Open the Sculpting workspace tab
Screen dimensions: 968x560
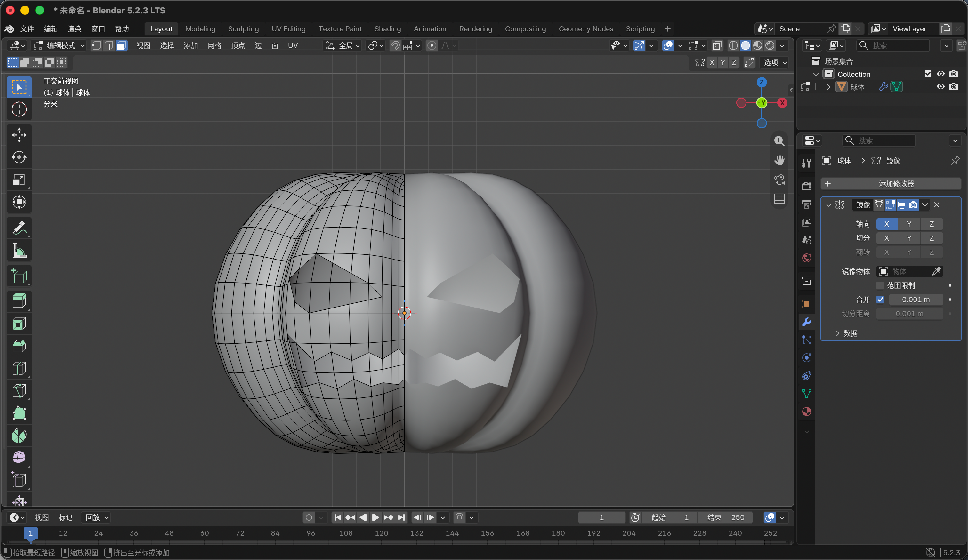(243, 29)
